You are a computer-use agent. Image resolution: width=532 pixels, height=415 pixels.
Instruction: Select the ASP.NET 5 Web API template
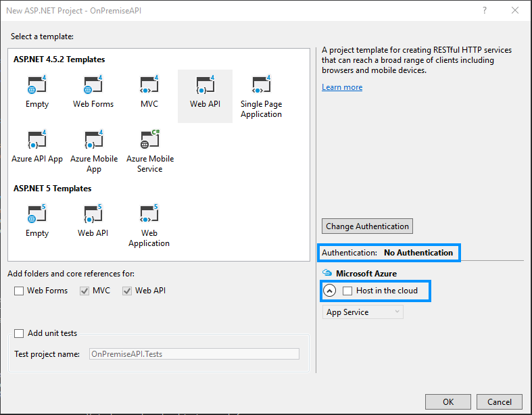click(93, 221)
